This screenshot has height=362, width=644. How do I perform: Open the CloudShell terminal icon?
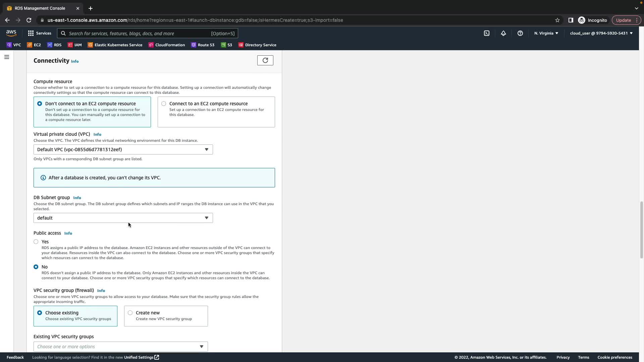pos(486,33)
